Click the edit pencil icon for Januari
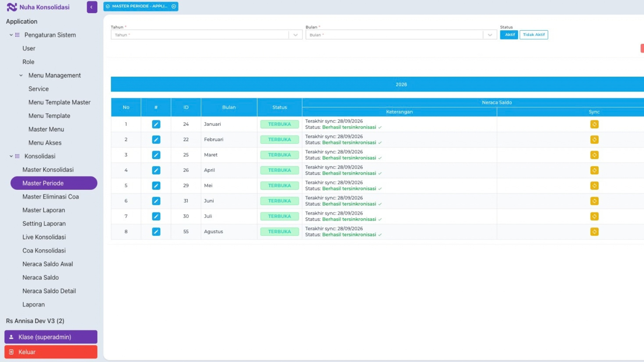The image size is (644, 362). tap(156, 124)
